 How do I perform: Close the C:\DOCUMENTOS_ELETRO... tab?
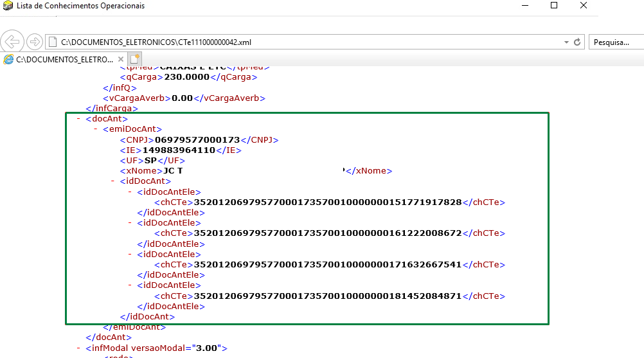[120, 59]
